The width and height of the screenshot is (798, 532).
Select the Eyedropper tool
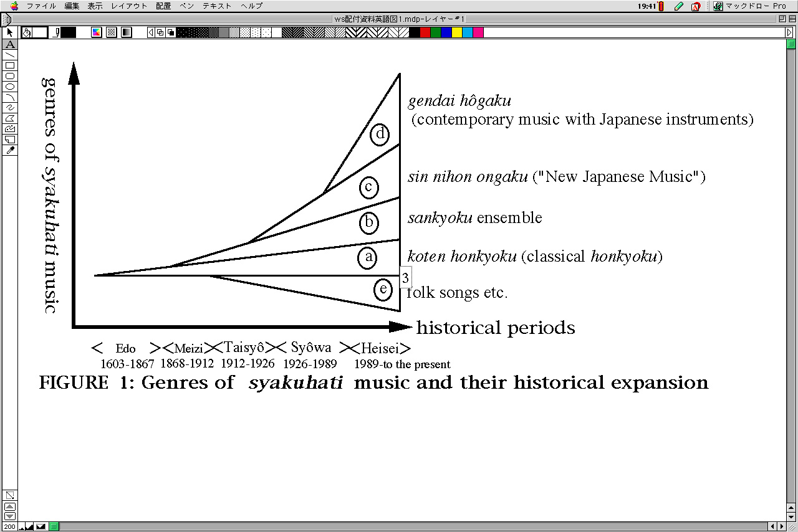pyautogui.click(x=9, y=151)
